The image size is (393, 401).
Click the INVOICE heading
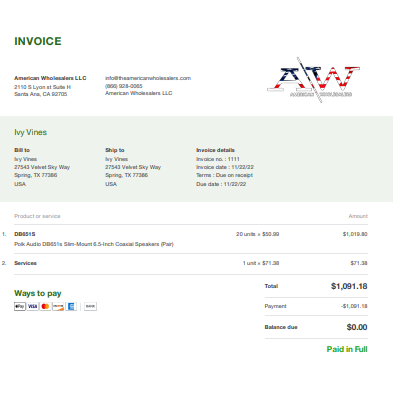coord(38,41)
